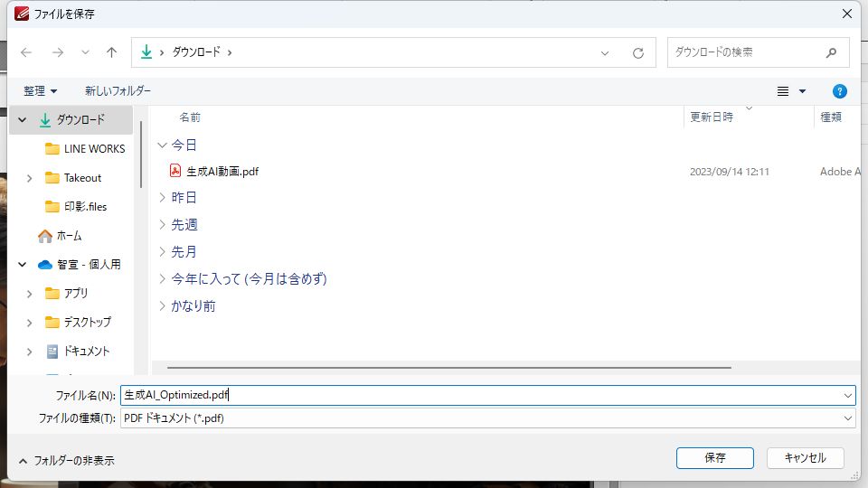The image size is (868, 488).
Task: Open the recent locations chevron
Action: [x=85, y=52]
